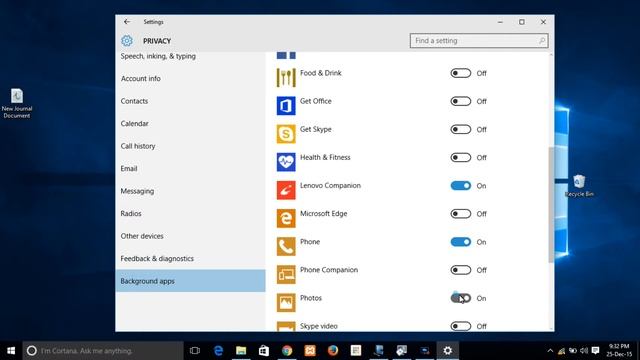Click the Phone app icon
This screenshot has width=640, height=360.
point(286,246)
